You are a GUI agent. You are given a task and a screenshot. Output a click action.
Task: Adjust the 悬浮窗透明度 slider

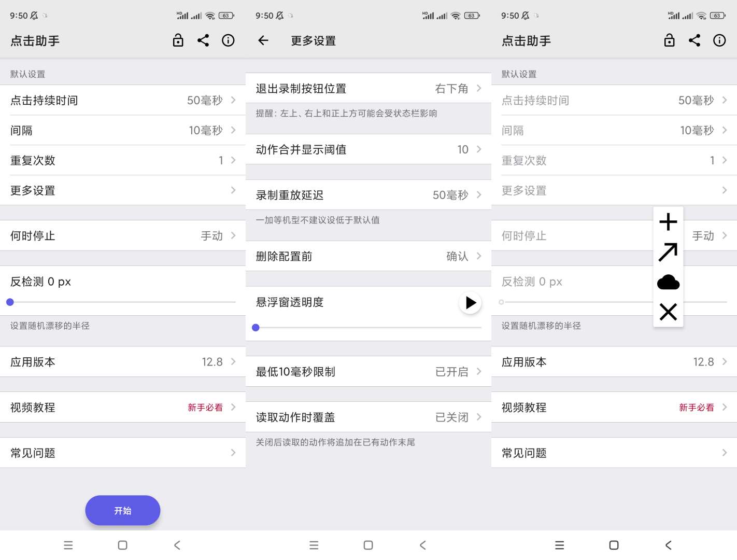(368, 328)
